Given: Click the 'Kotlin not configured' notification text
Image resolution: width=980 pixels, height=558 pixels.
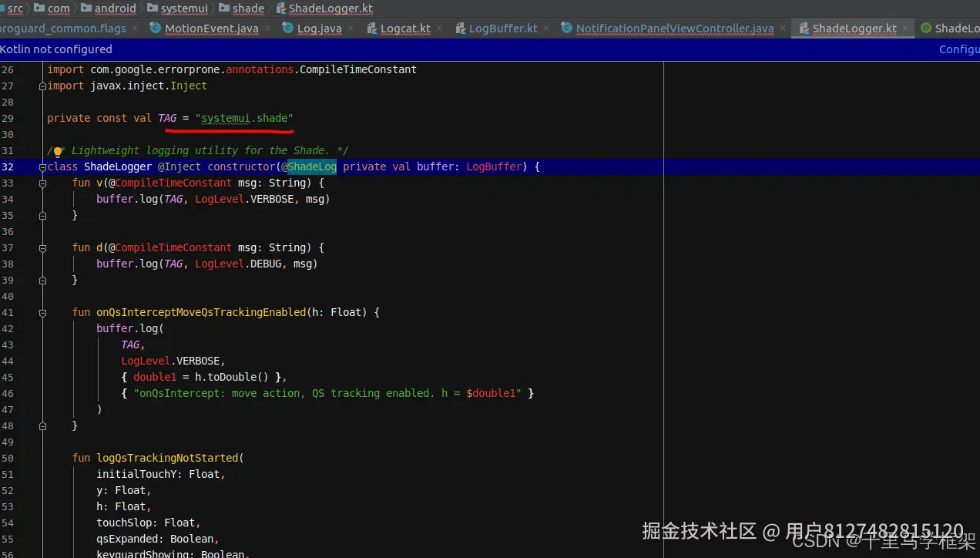Looking at the screenshot, I should pyautogui.click(x=56, y=49).
